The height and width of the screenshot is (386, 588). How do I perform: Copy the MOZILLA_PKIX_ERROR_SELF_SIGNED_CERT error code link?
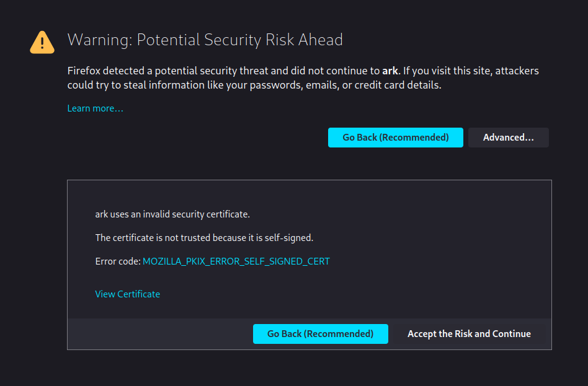(236, 261)
